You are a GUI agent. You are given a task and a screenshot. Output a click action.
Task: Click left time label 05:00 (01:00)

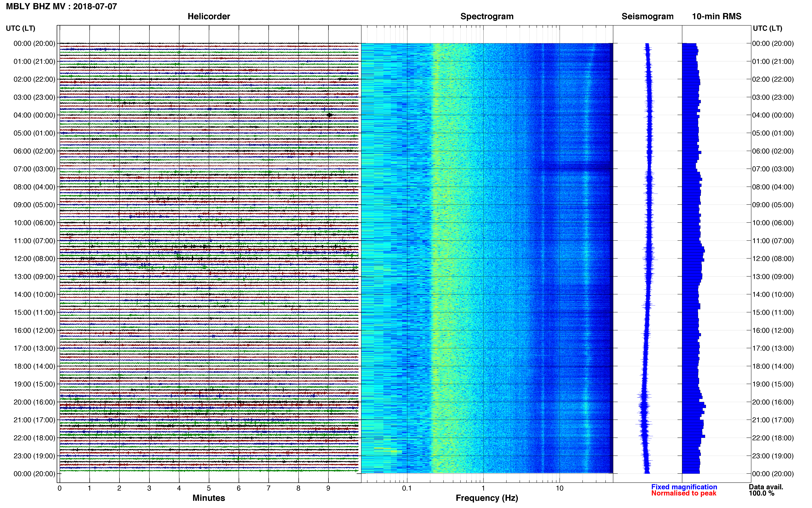tap(34, 133)
